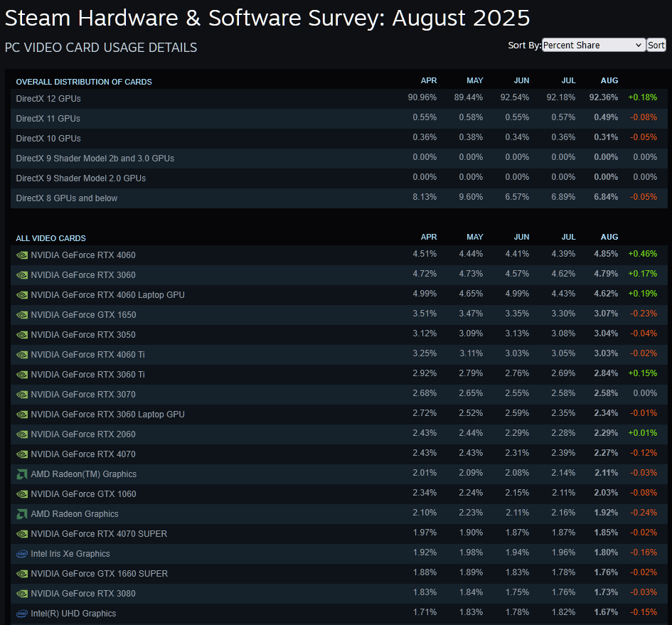Click the NVIDIA GeForce GTX 1650 name
This screenshot has width=672, height=625.
tap(84, 315)
